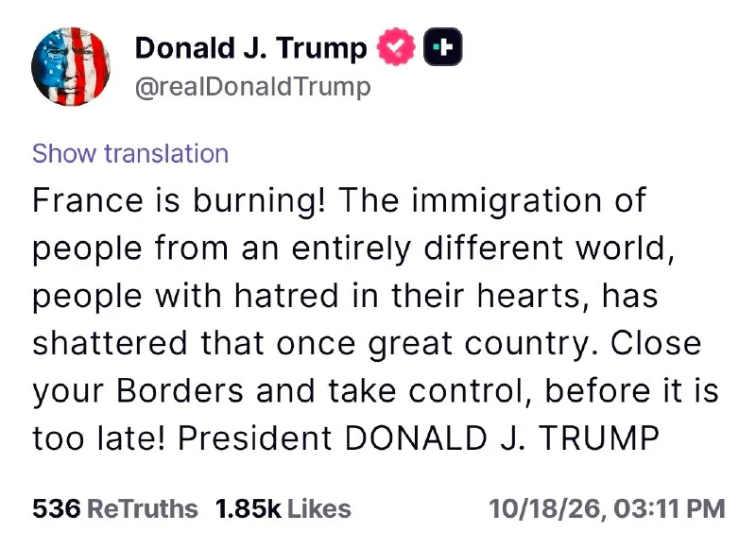This screenshot has height=549, width=756.
Task: Click the red verified checkmark badge
Action: [396, 46]
